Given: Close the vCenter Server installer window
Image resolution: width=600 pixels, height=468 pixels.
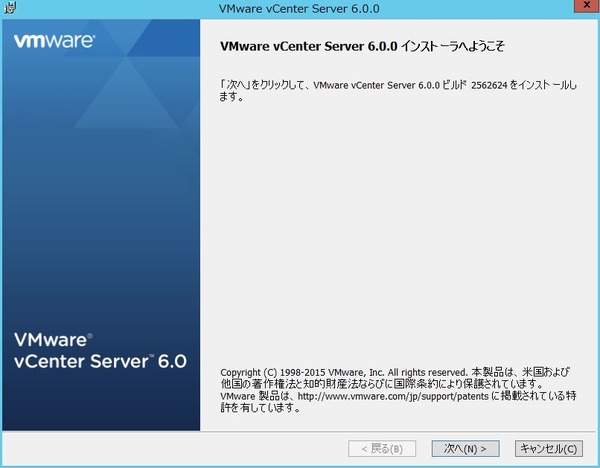Looking at the screenshot, I should [x=587, y=5].
